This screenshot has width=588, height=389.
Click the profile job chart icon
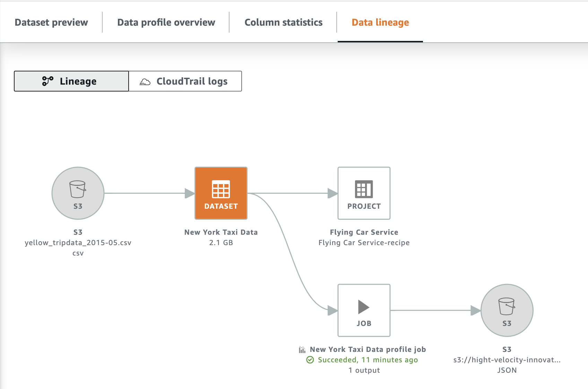coord(302,349)
